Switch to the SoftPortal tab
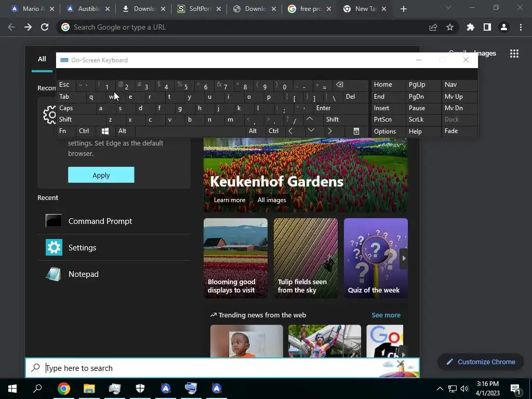 (x=199, y=9)
